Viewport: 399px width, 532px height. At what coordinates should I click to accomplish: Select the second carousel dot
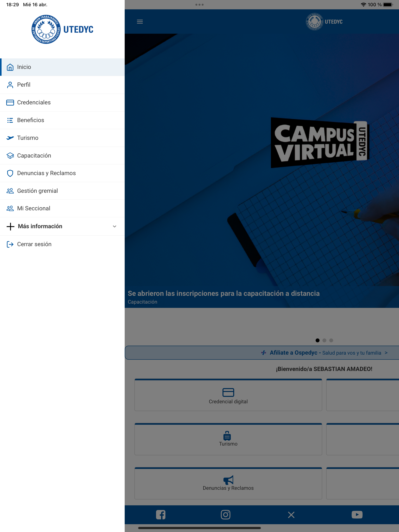[324, 340]
